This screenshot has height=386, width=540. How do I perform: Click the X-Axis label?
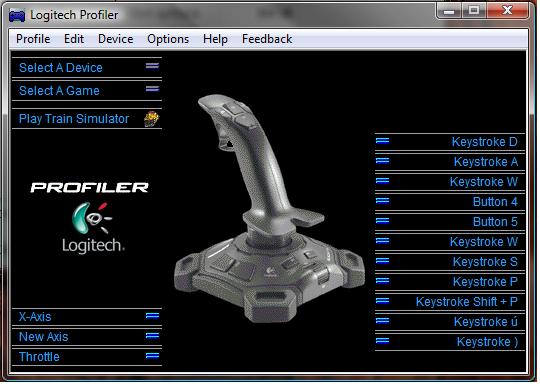pos(35,317)
